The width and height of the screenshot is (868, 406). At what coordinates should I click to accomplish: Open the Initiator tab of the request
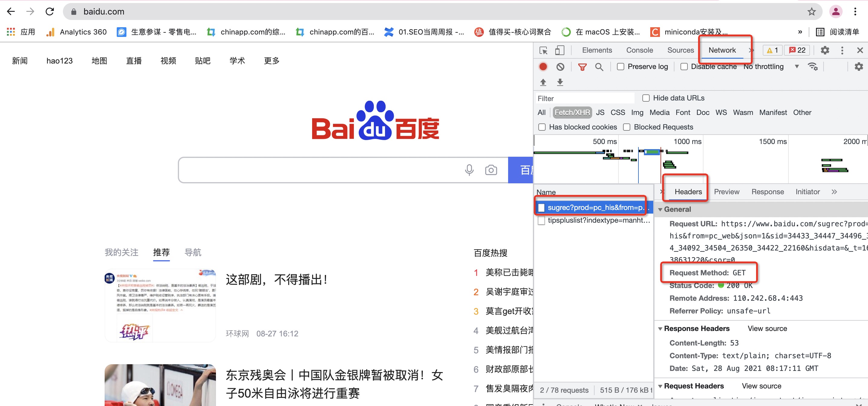tap(807, 192)
